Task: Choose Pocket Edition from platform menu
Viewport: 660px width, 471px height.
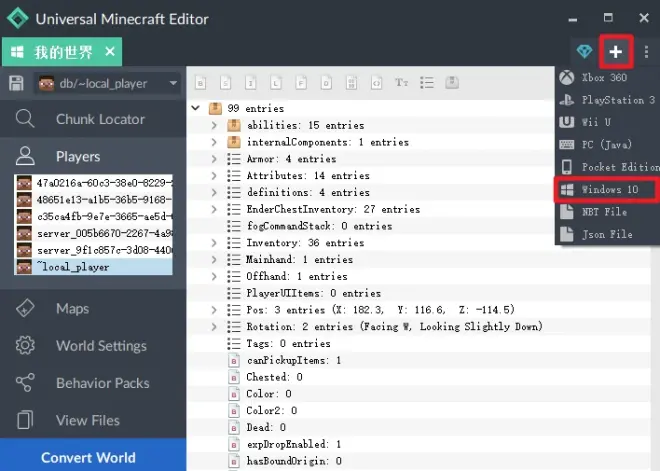Action: (607, 167)
